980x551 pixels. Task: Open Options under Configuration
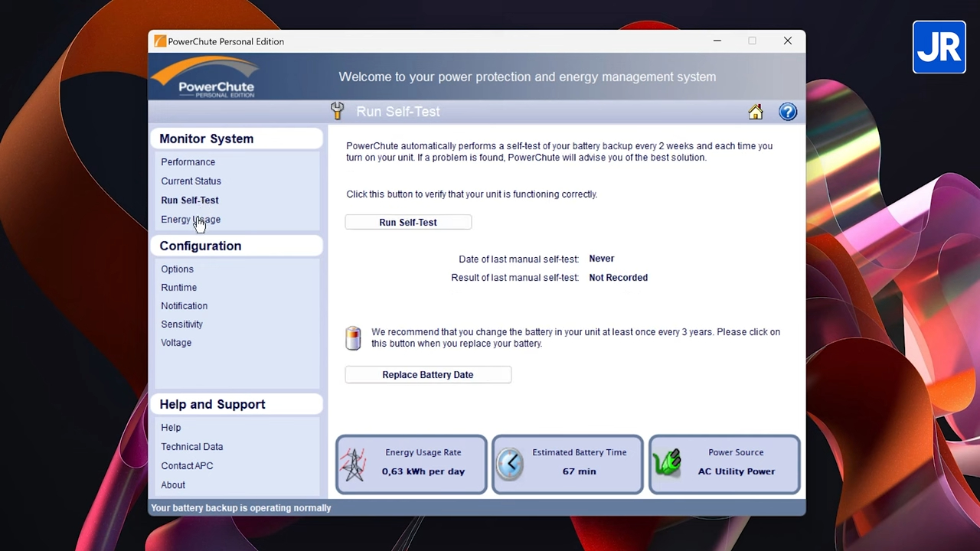(177, 269)
